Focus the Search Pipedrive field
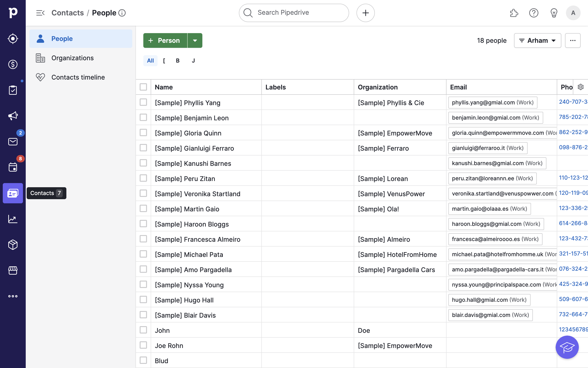 pos(294,13)
